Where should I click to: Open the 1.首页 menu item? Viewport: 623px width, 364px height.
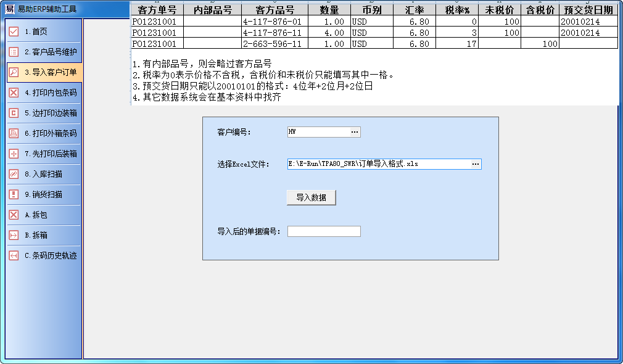pos(44,31)
